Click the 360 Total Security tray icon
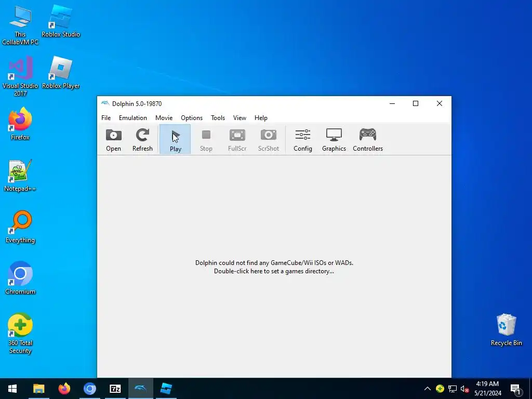Image resolution: width=532 pixels, height=399 pixels. click(440, 389)
